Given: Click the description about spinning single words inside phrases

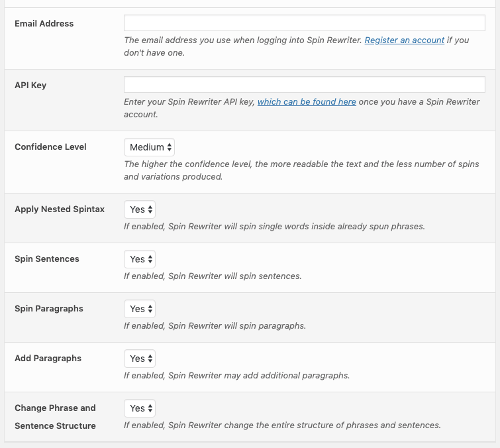Looking at the screenshot, I should pyautogui.click(x=274, y=226).
